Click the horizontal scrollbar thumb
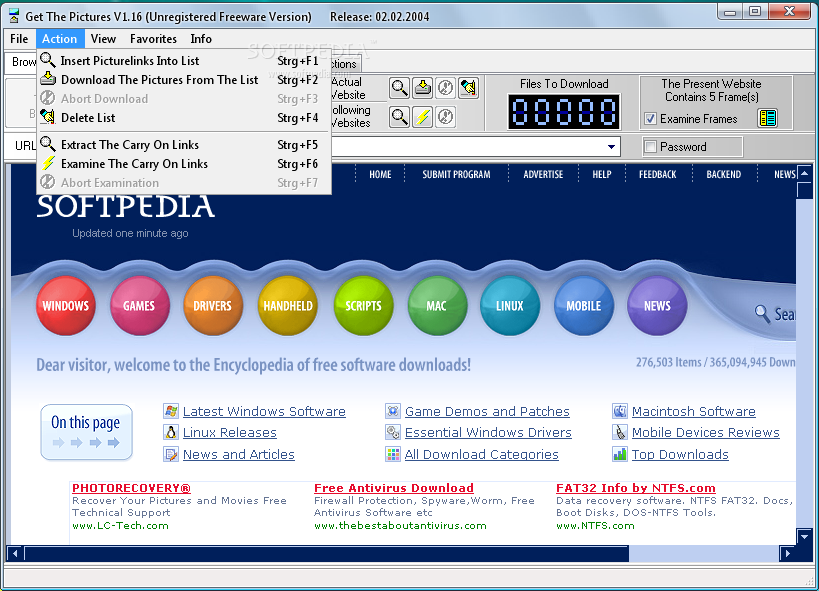The width and height of the screenshot is (819, 591). [326, 553]
